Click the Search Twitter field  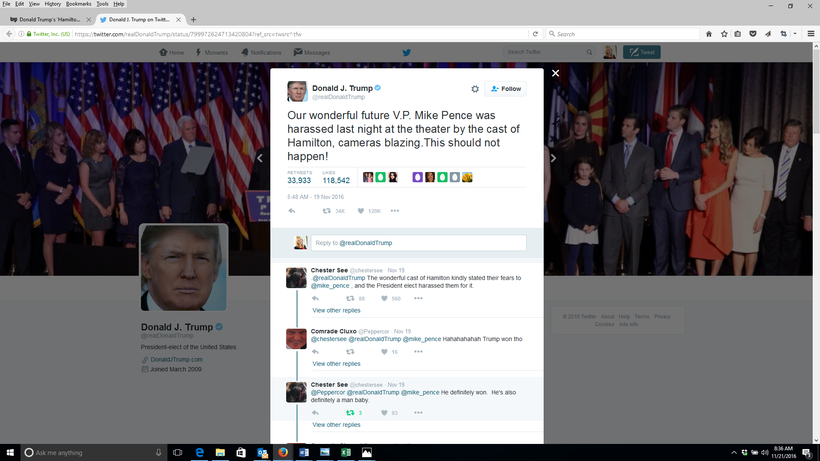coord(548,52)
